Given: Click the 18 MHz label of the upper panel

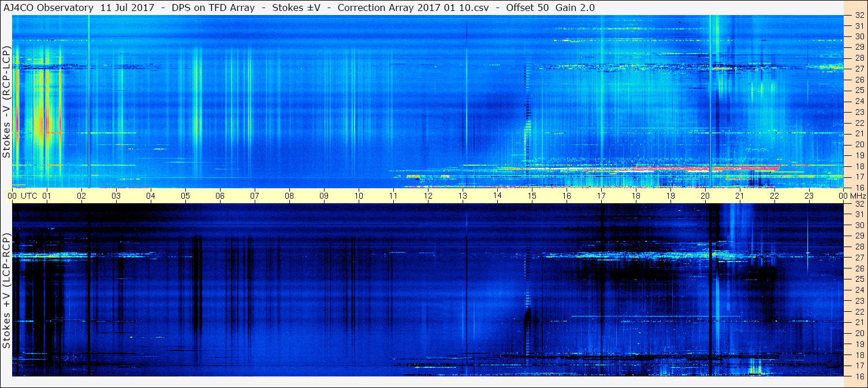Looking at the screenshot, I should click(859, 166).
